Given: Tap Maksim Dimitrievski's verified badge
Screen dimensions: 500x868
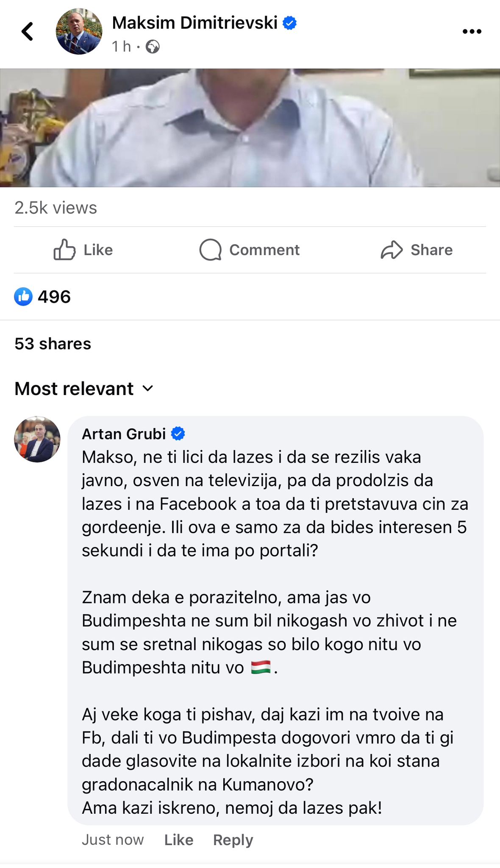Looking at the screenshot, I should 290,23.
